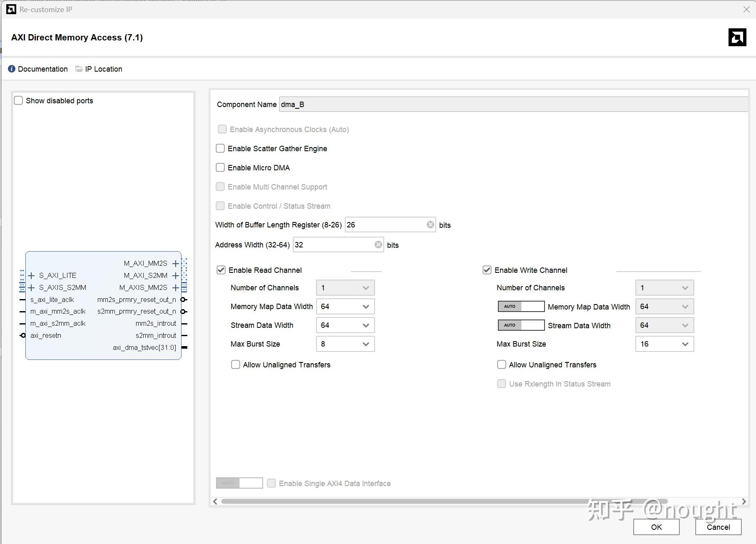Toggle AUTO for write channel Memory Map Data Width
756x544 pixels.
520,306
